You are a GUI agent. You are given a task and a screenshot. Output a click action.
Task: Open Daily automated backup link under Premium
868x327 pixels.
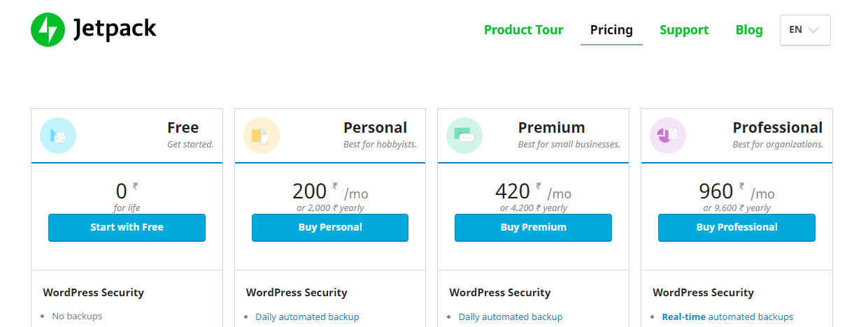click(511, 317)
